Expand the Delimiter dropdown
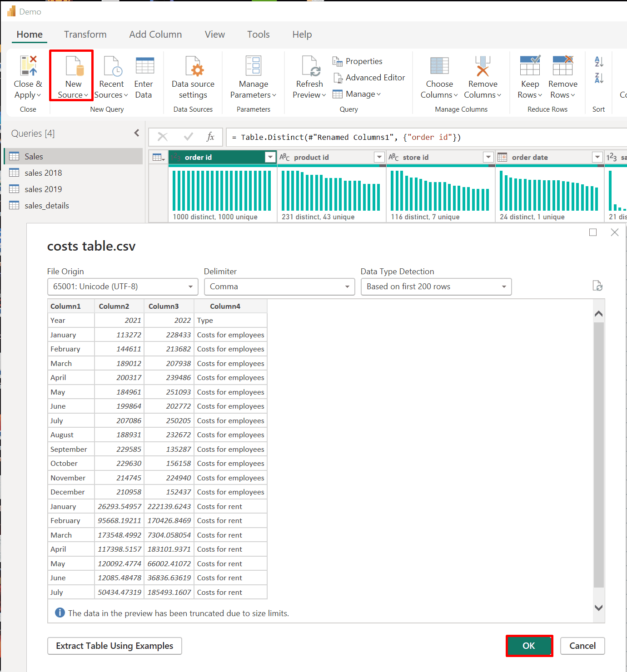 [279, 287]
